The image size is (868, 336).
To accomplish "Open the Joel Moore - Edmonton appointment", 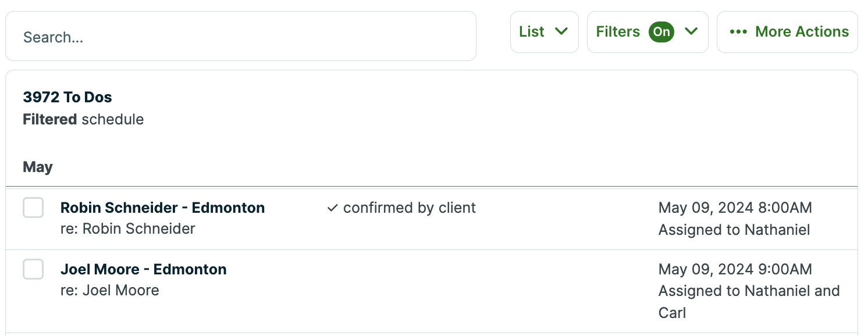I will pos(144,269).
